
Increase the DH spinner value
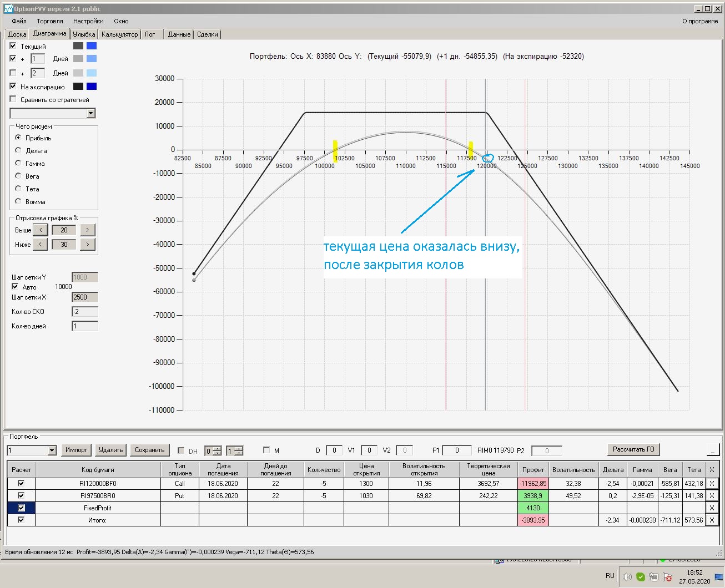tap(217, 448)
